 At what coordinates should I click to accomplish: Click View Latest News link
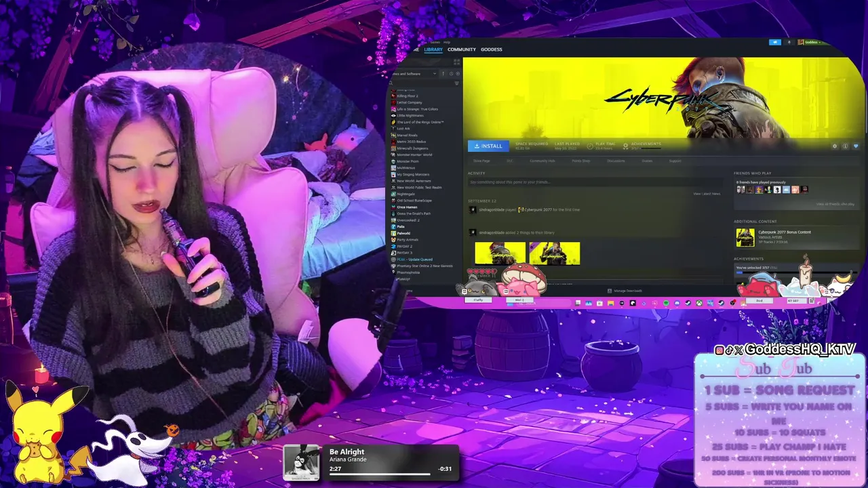(707, 194)
